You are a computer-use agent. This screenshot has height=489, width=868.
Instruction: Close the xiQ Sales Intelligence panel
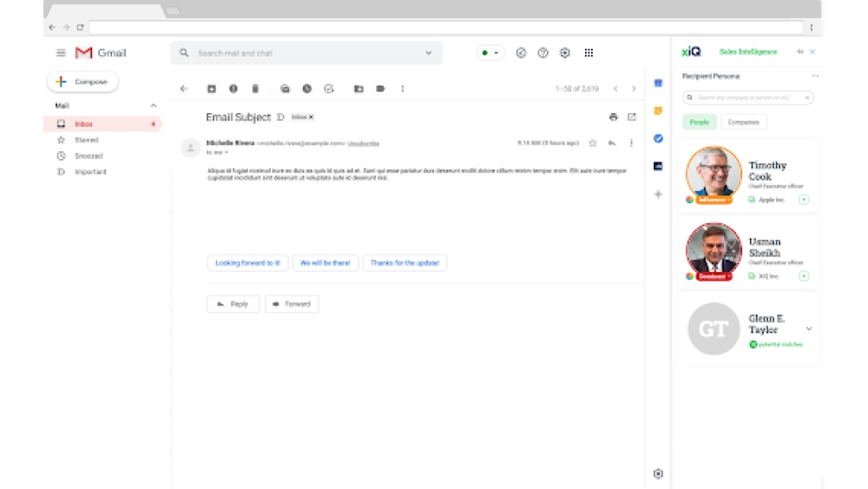coord(812,51)
